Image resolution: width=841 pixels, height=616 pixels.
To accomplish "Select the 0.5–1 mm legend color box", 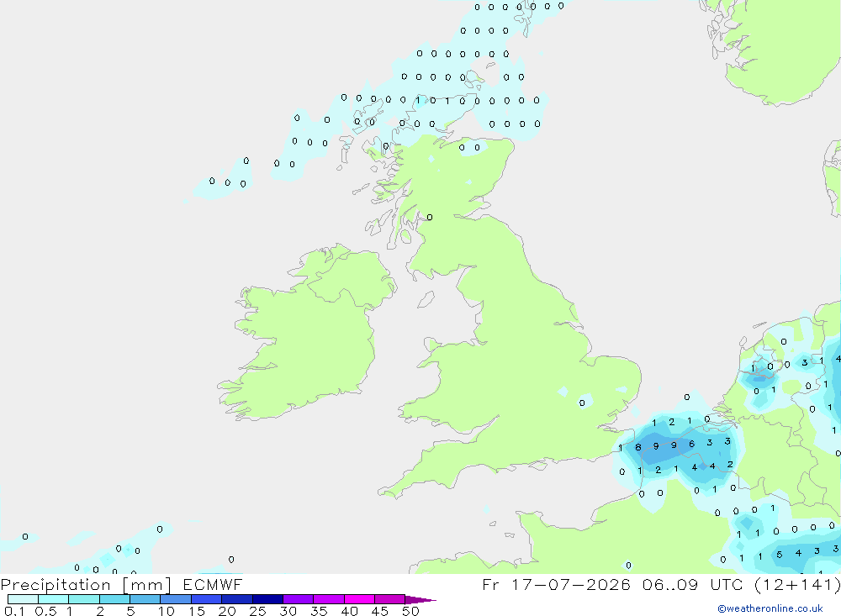I will pyautogui.click(x=54, y=599).
